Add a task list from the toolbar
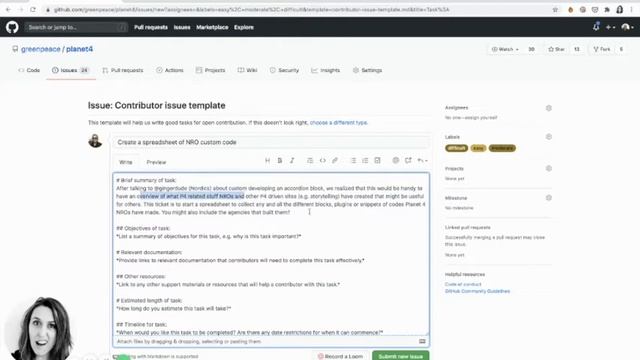 (378, 160)
